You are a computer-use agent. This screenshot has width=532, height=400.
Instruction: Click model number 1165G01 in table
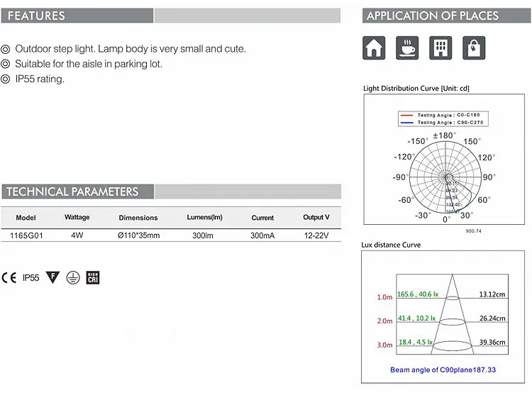tap(26, 235)
